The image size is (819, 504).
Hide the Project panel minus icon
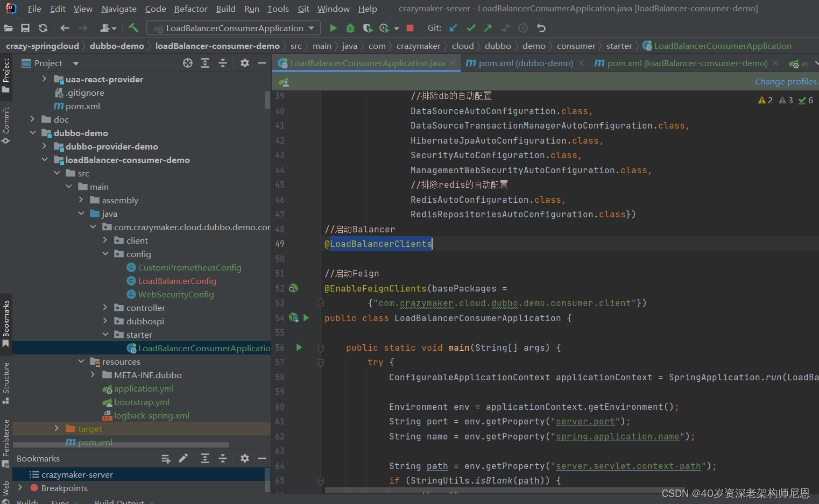[262, 63]
